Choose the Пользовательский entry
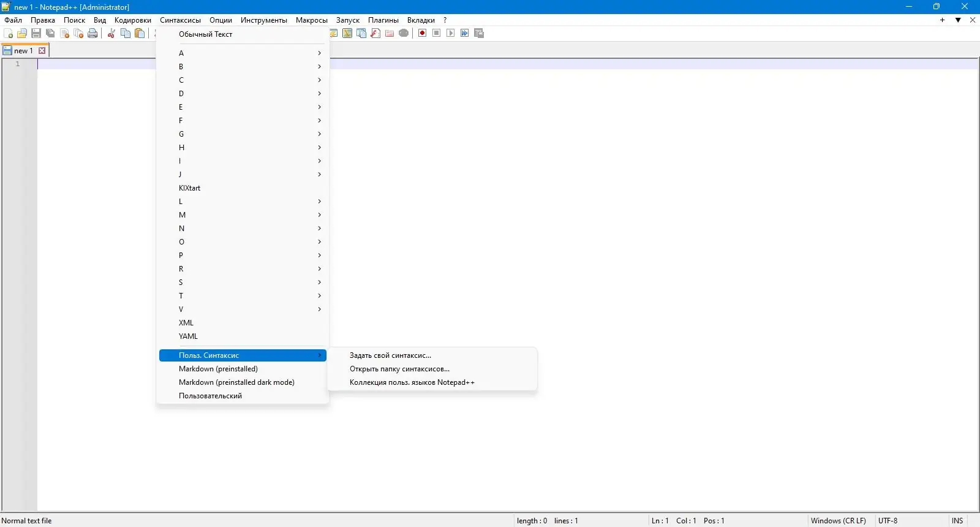Screen dimensions: 980x527 click(243, 396)
